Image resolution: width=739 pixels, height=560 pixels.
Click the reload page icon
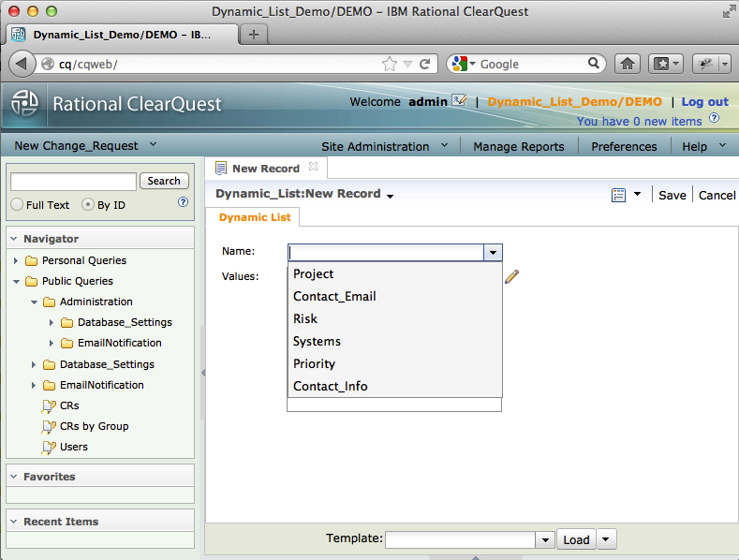424,64
